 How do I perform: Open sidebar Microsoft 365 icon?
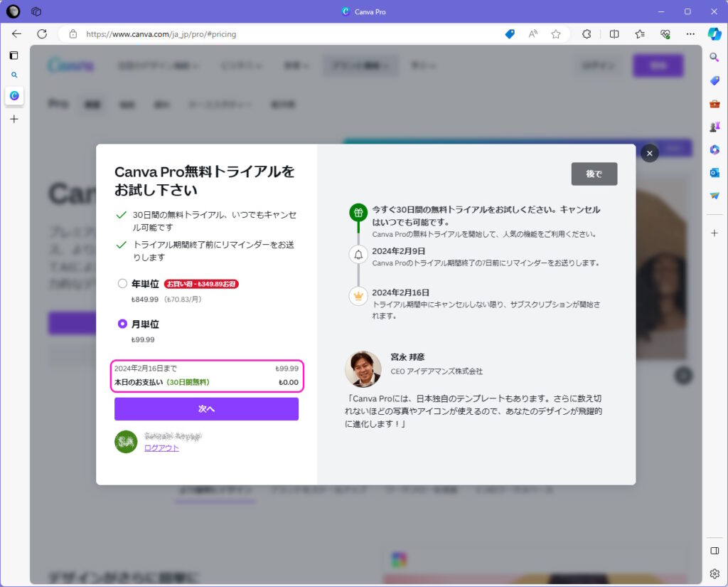tap(714, 149)
